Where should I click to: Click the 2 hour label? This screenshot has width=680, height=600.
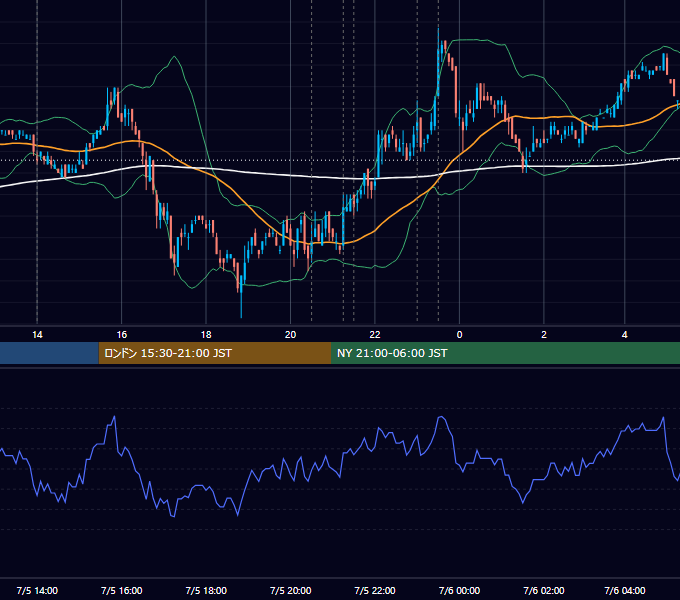pyautogui.click(x=544, y=335)
